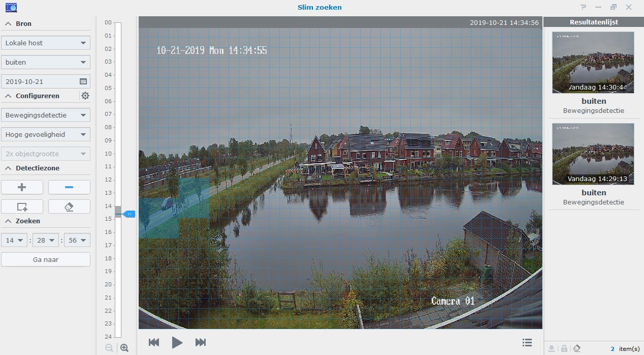Click the download icon below the results list
The height and width of the screenshot is (355, 644).
(552, 348)
